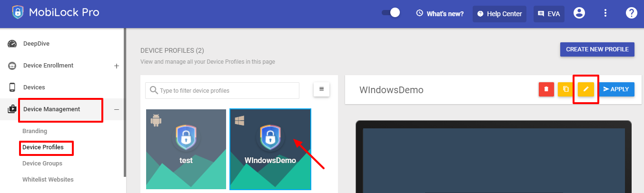Viewport: 644px width, 193px height.
Task: Select the WIndowsDemo profile card
Action: tap(270, 149)
